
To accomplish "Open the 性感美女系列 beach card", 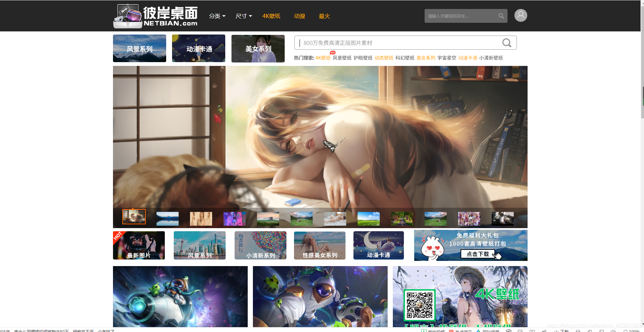I will (x=320, y=245).
